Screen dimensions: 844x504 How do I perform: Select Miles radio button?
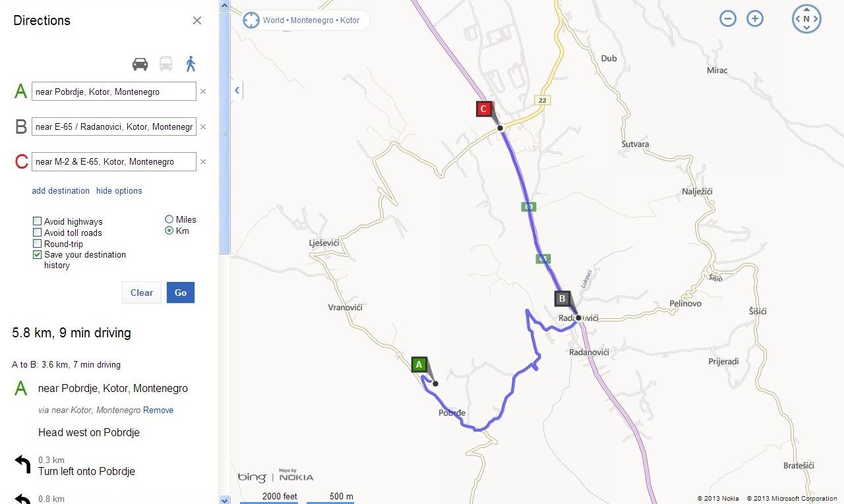point(169,219)
